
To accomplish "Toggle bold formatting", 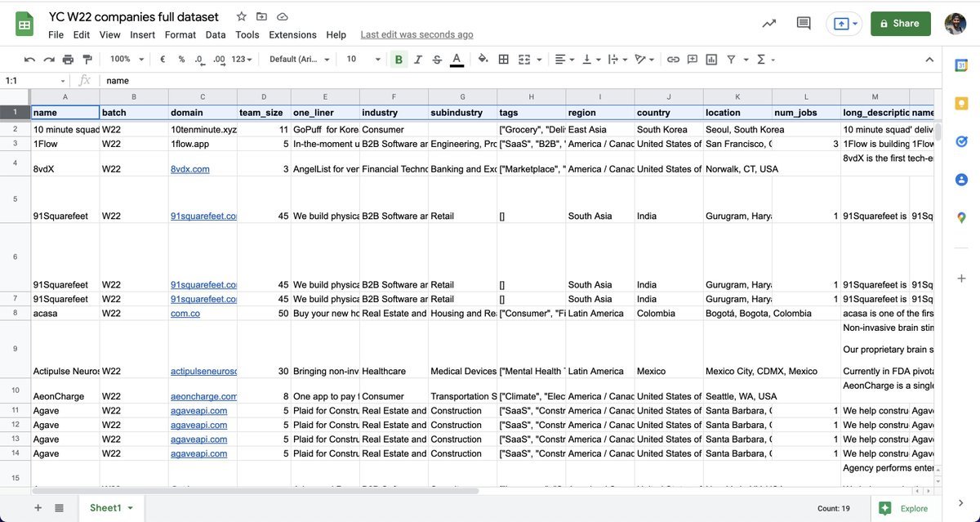I will pyautogui.click(x=399, y=59).
